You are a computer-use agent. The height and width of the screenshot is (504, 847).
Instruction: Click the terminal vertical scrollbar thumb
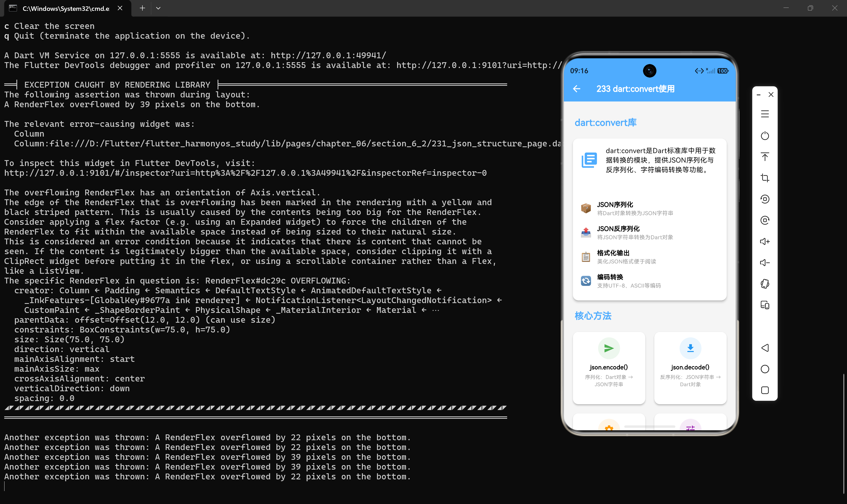pyautogui.click(x=844, y=433)
